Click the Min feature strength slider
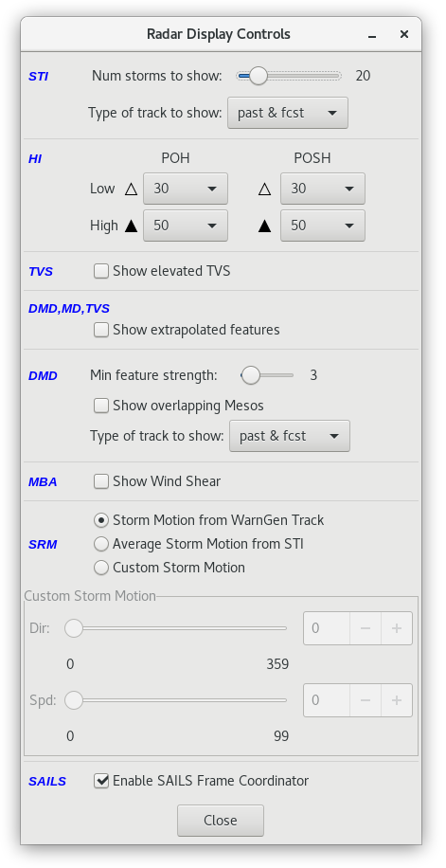The width and height of the screenshot is (446, 868). [267, 375]
